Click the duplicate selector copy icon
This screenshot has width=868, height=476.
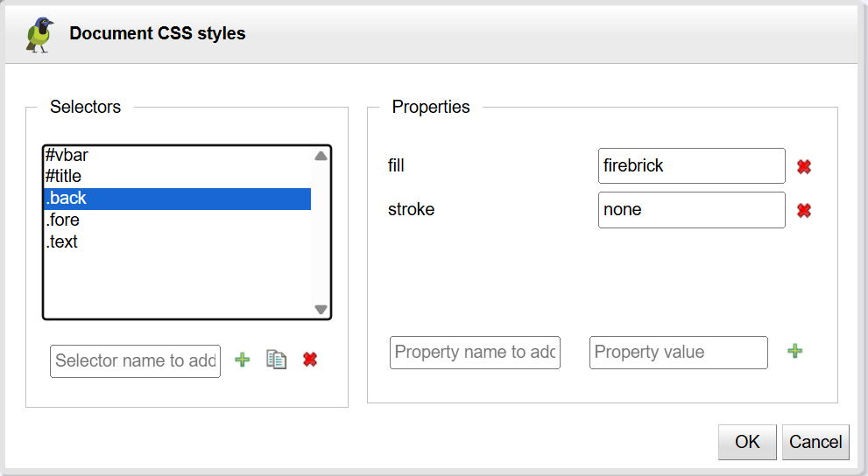tap(277, 360)
